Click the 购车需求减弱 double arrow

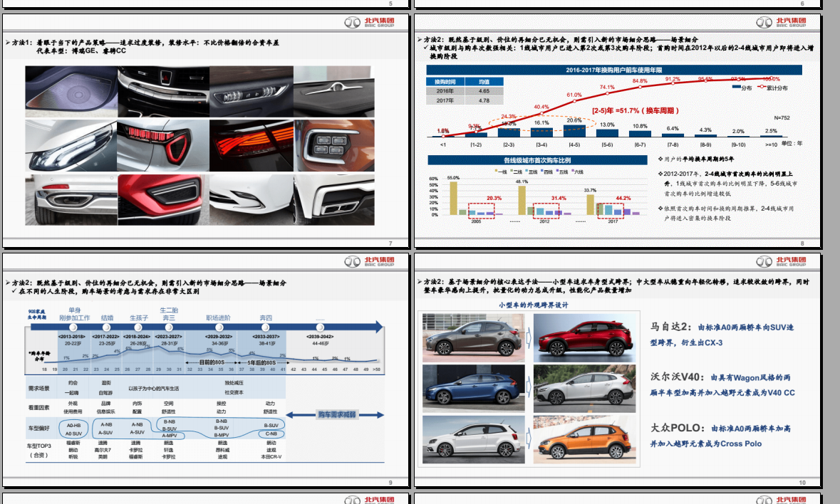(336, 414)
